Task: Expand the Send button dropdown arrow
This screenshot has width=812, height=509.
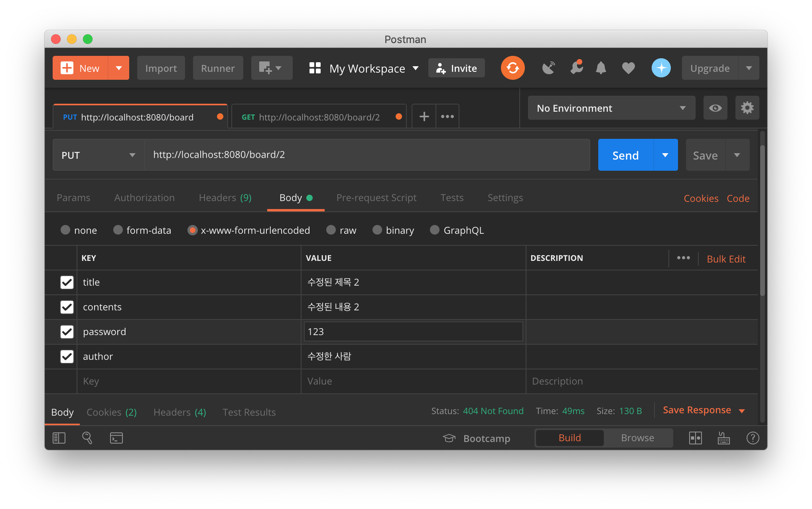Action: [x=665, y=155]
